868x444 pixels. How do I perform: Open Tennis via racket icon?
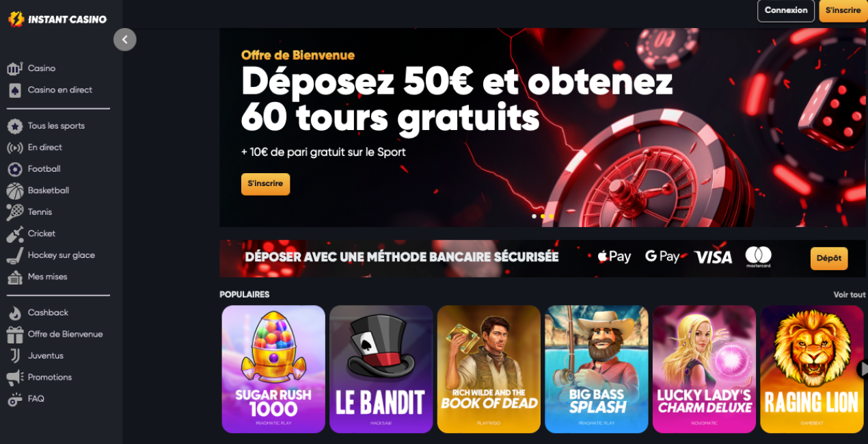pyautogui.click(x=15, y=212)
